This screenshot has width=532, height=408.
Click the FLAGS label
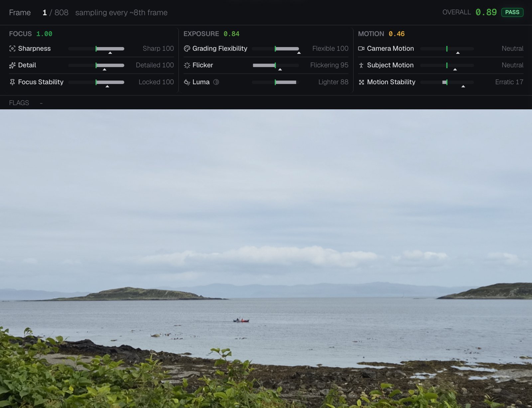pos(19,103)
